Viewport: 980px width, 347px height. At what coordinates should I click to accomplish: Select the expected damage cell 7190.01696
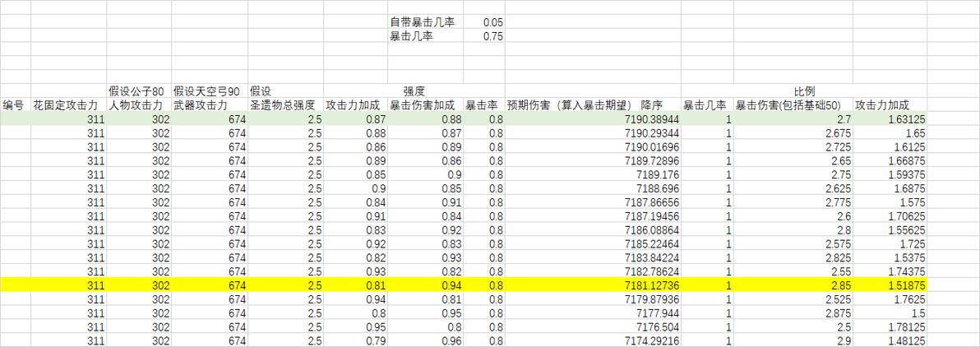click(593, 146)
